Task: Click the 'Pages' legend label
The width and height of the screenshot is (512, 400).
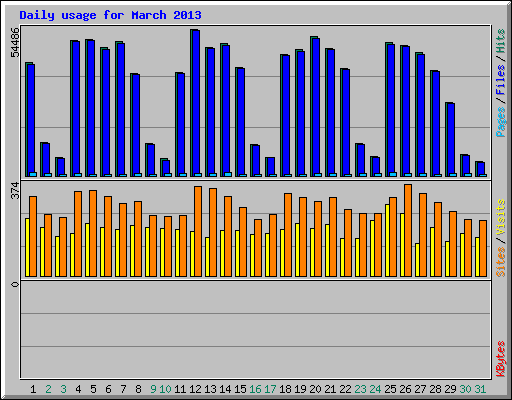Action: tap(501, 122)
